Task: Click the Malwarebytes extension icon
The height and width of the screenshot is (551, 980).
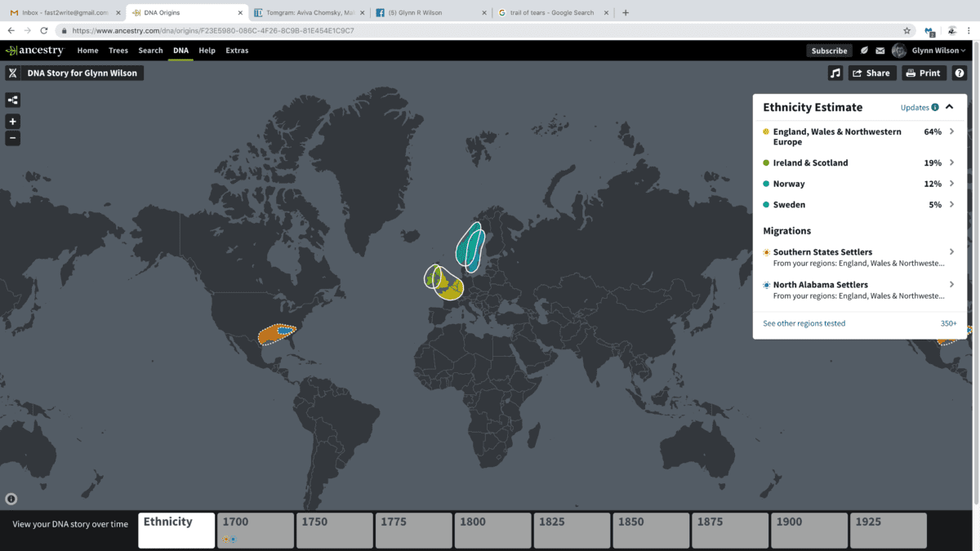Action: [931, 30]
